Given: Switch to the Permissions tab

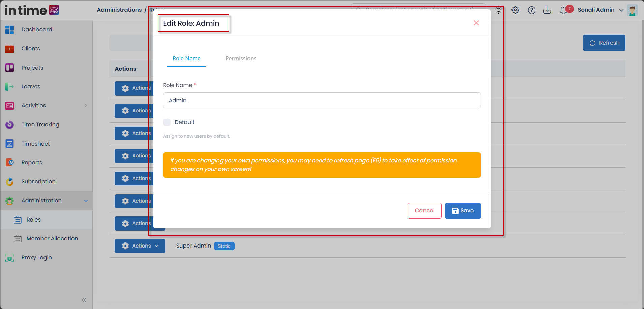Looking at the screenshot, I should click(241, 59).
